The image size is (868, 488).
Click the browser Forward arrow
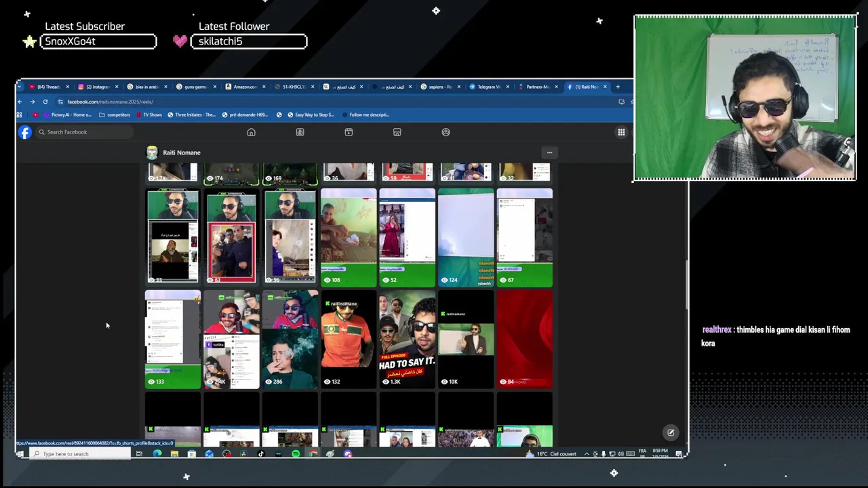click(x=33, y=102)
